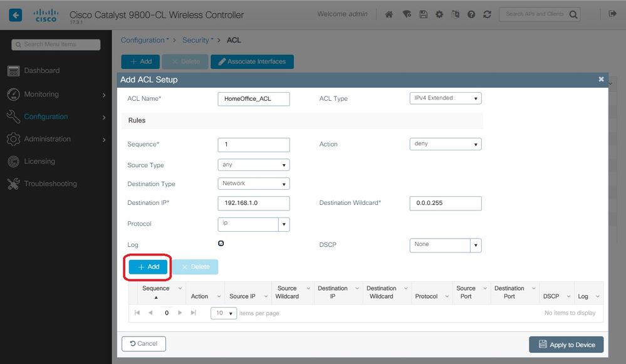Open Sequence column header menu arrow
Screen dimensions: 626x364
click(180, 288)
